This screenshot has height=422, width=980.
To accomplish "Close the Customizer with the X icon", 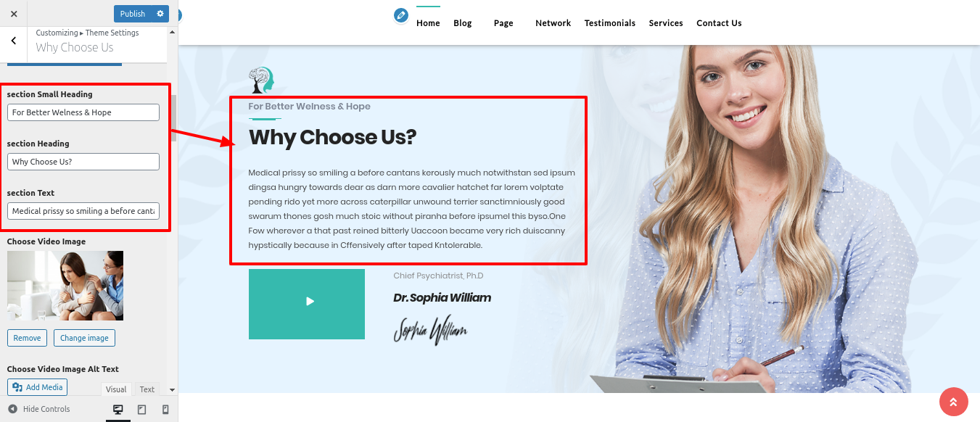I will (x=14, y=14).
